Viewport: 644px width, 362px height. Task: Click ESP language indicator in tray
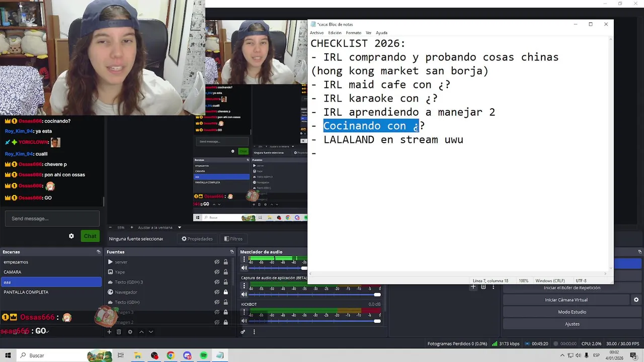(596, 355)
